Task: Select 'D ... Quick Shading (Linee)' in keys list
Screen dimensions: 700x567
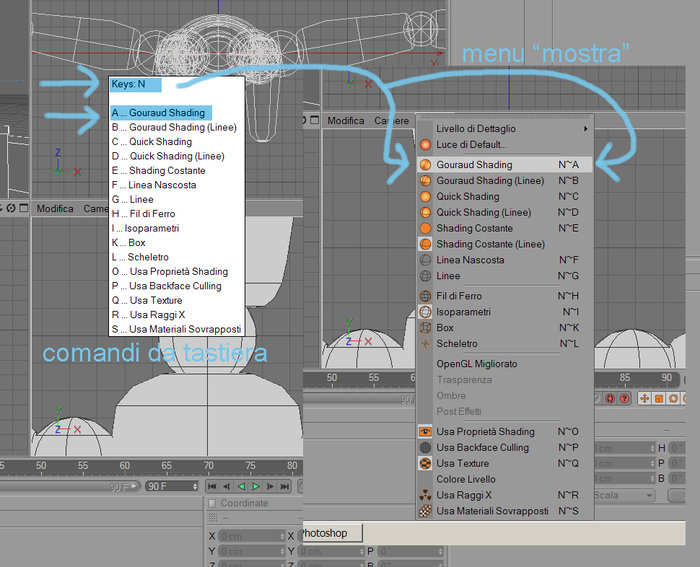Action: (168, 156)
